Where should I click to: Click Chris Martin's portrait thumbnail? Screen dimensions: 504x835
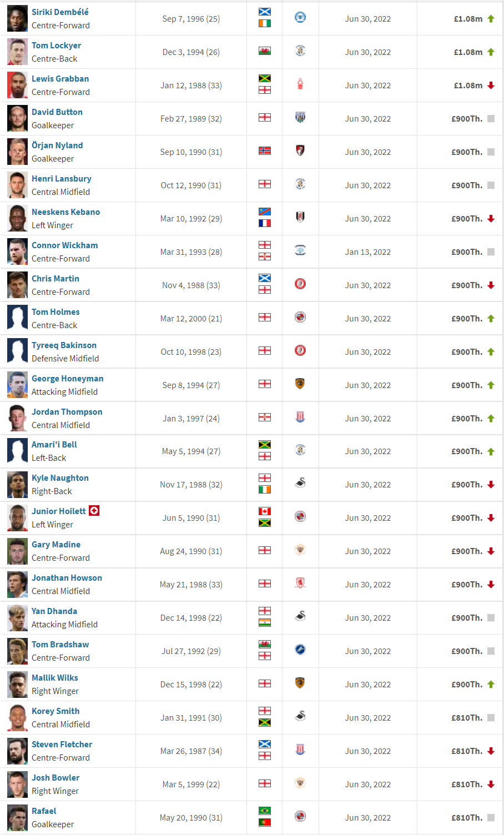[17, 285]
